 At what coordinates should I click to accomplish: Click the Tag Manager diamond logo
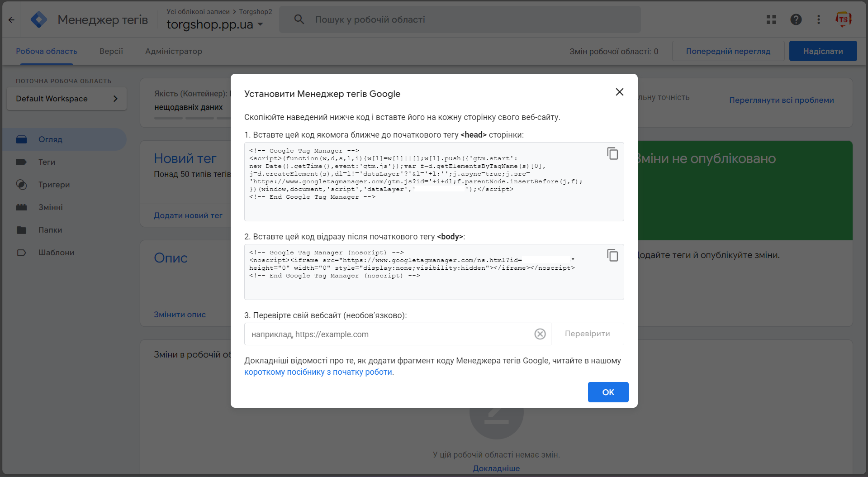point(39,20)
